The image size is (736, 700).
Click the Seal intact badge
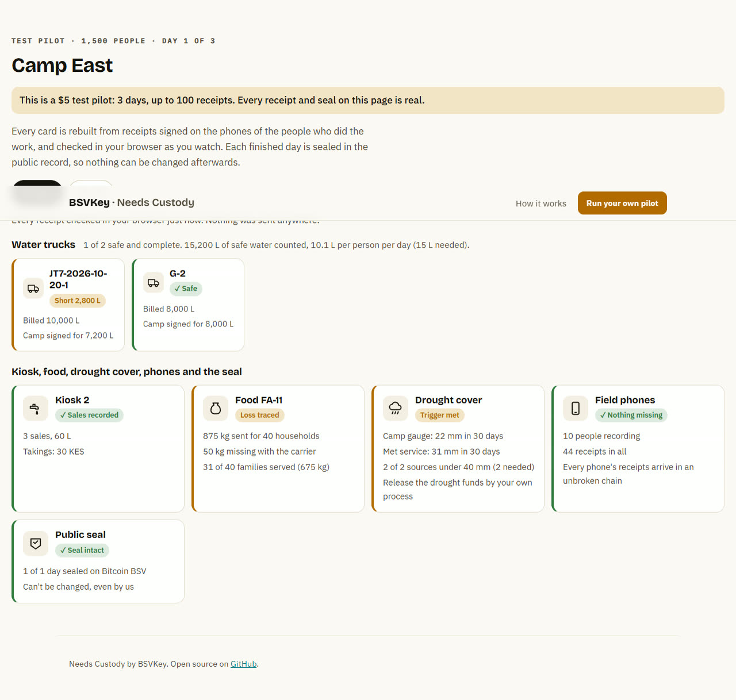pyautogui.click(x=82, y=550)
